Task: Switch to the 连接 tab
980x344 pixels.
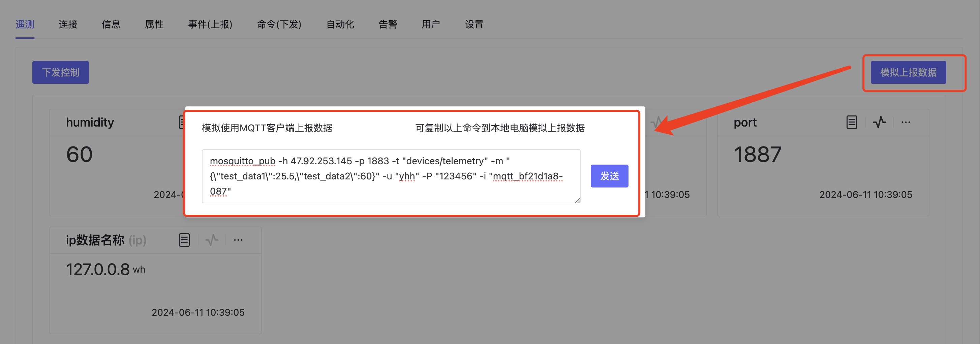Action: pos(68,25)
